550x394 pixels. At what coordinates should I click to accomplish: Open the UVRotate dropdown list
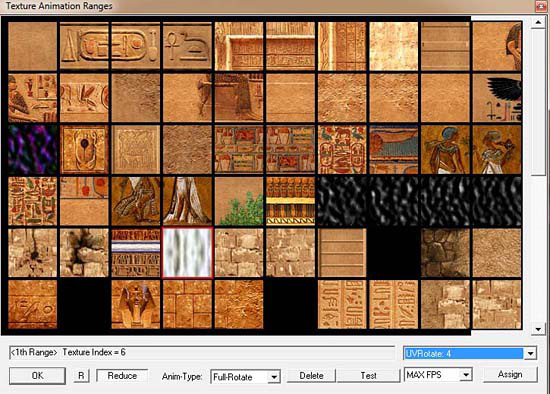(530, 353)
